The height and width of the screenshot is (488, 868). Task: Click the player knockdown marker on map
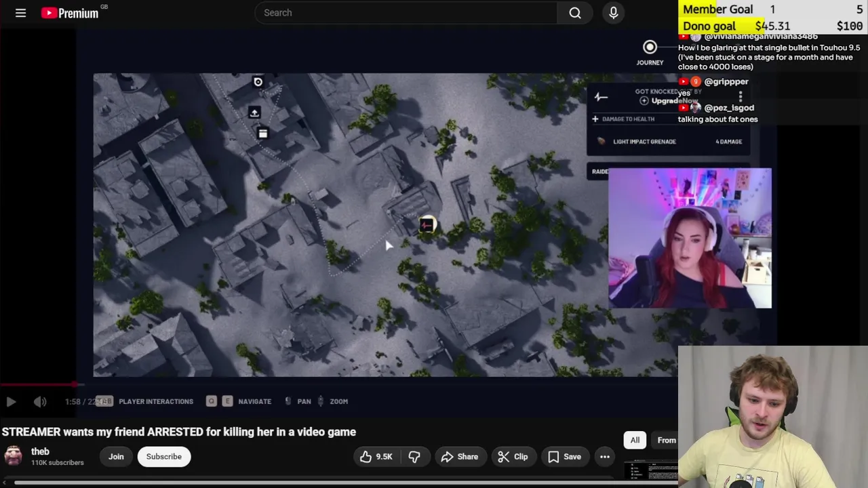426,225
